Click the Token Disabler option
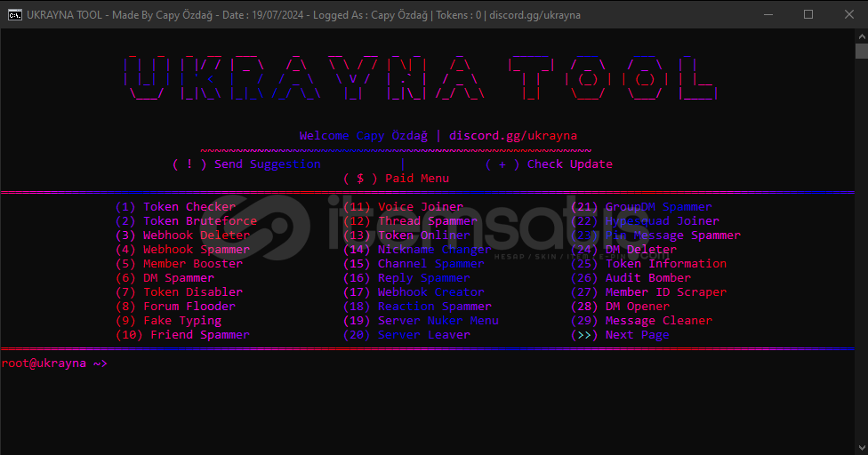 tap(179, 291)
